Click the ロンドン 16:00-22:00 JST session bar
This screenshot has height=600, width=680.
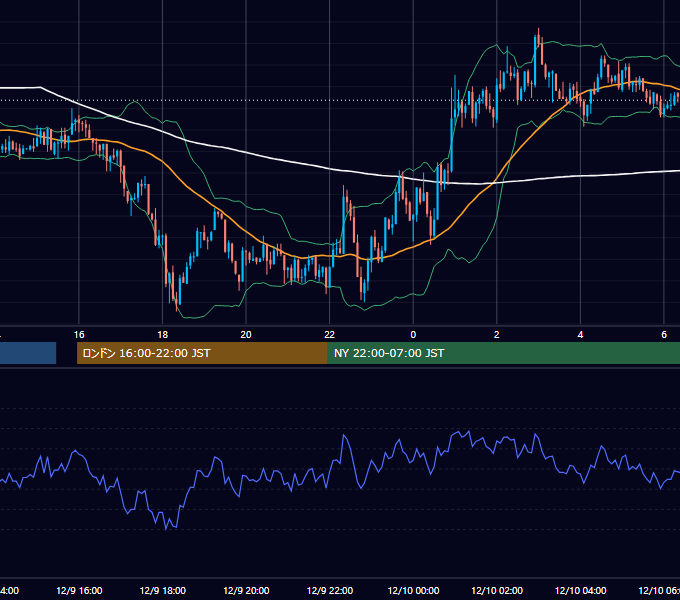(202, 353)
